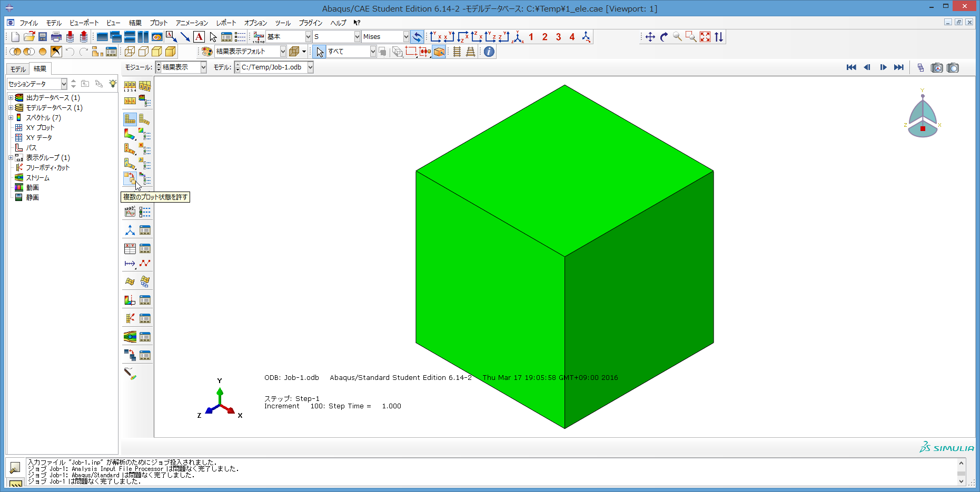Switch to the モデル tab
The image size is (980, 492).
coord(18,69)
